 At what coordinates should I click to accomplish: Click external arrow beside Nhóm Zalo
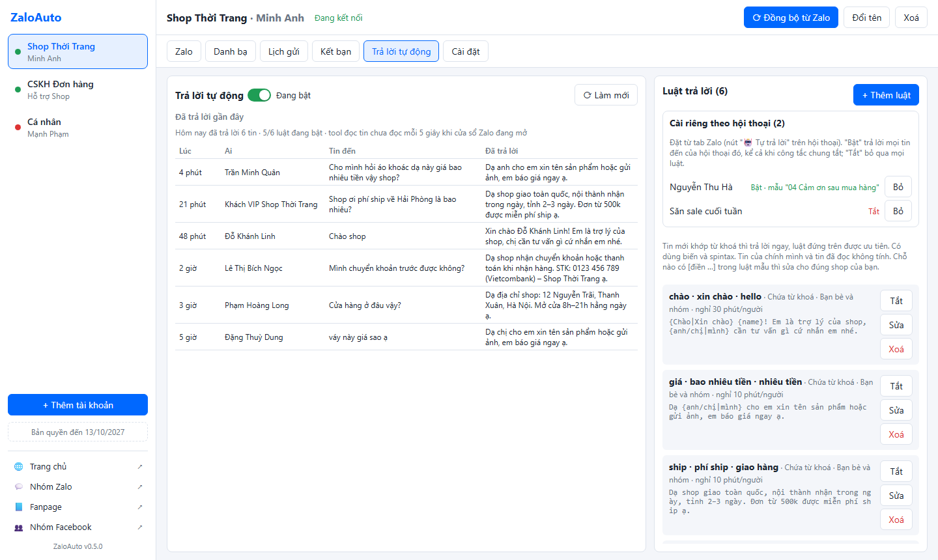[x=139, y=487]
